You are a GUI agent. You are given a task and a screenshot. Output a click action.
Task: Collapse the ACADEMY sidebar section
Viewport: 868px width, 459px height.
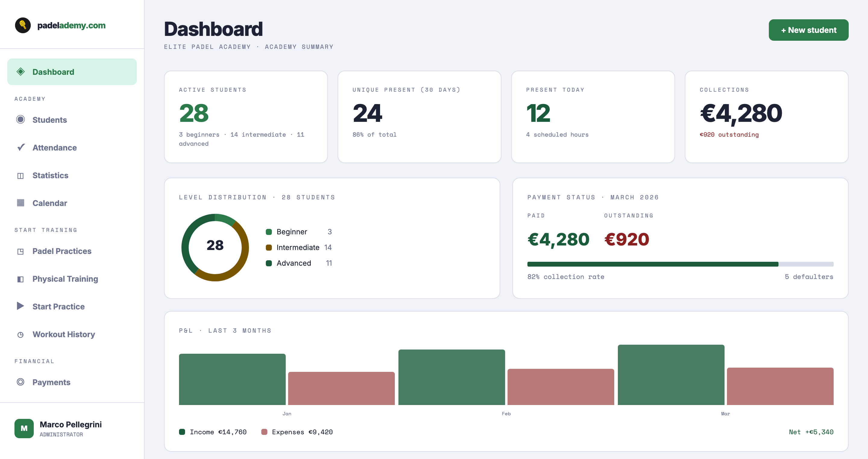coord(30,99)
